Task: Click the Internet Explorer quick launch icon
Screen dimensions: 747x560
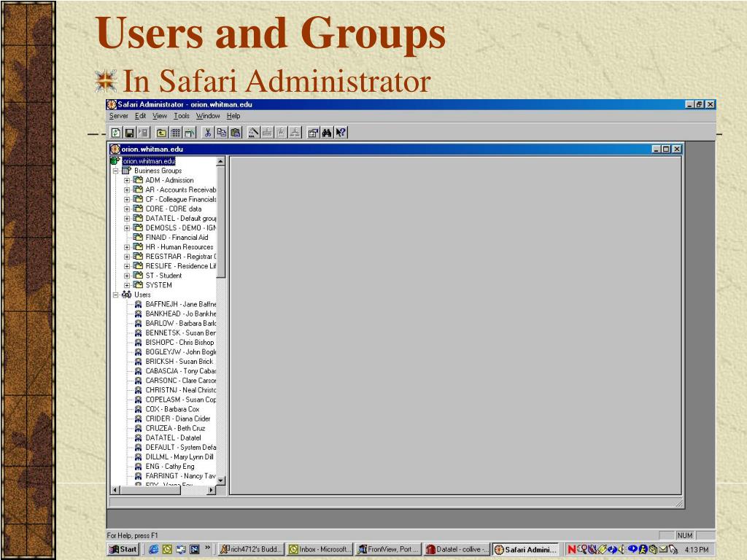Action: point(153,549)
